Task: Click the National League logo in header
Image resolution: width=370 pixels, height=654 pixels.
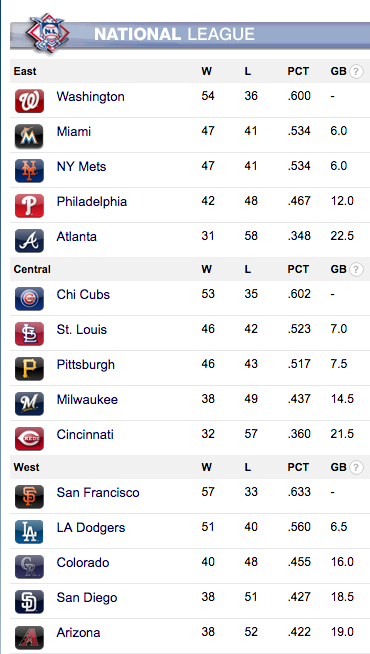Action: (46, 33)
